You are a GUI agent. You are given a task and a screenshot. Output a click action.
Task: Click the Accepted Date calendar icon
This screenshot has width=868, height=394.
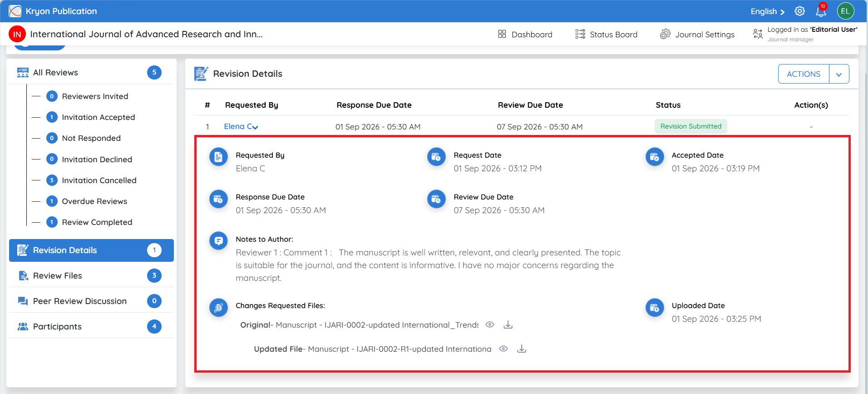coord(655,157)
